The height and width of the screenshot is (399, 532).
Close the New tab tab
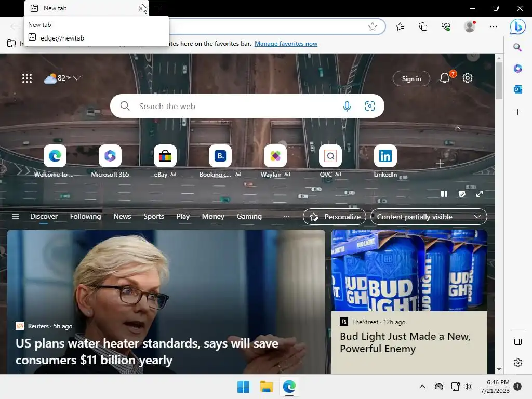pyautogui.click(x=141, y=8)
